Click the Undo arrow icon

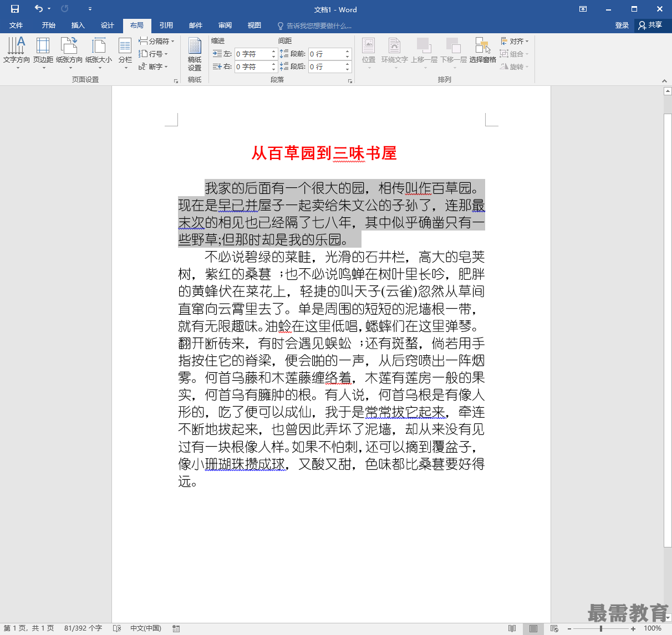click(38, 9)
